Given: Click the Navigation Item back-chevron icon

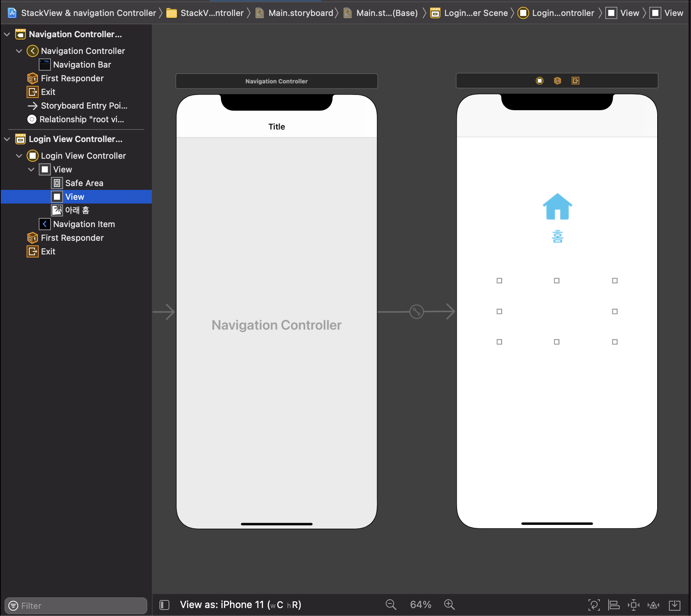Looking at the screenshot, I should point(45,224).
